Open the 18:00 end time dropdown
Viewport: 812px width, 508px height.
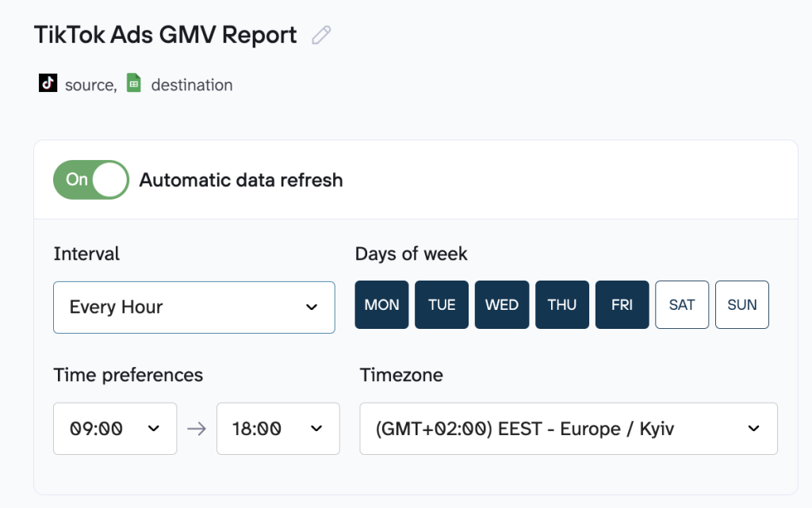click(278, 428)
